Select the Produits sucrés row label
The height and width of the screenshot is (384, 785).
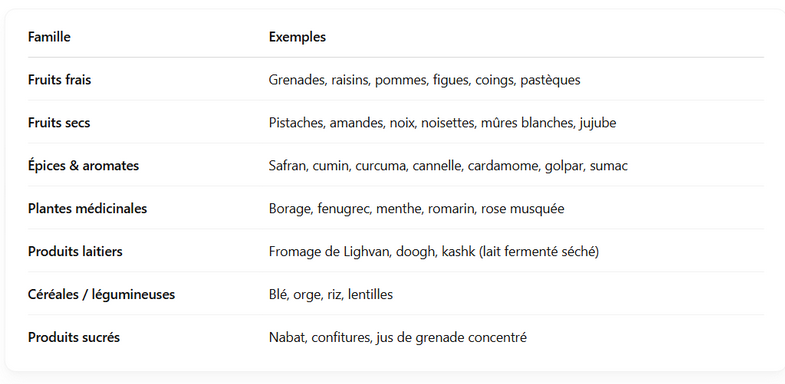[x=74, y=337]
